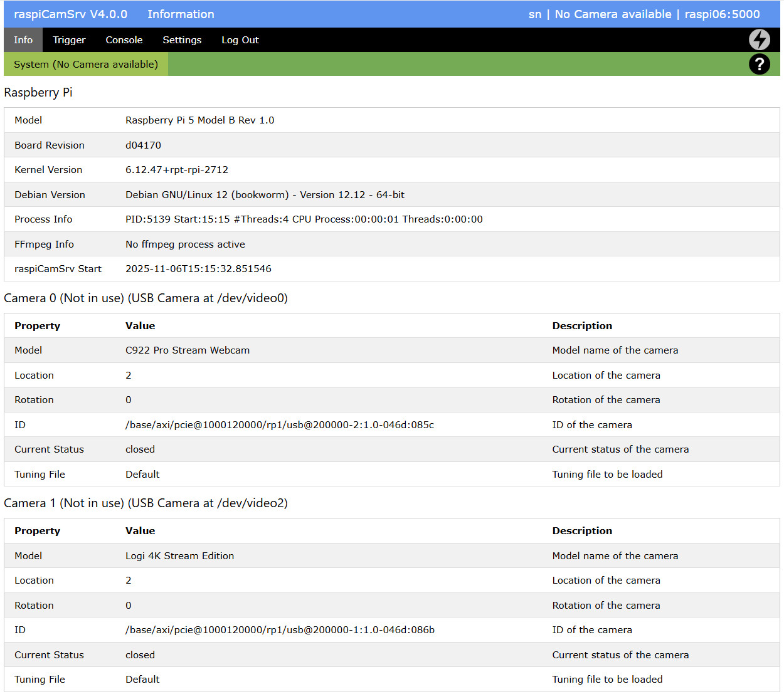Select the C922 Pro Stream Webcam model value
Screen dimensions: 784x699
[188, 350]
